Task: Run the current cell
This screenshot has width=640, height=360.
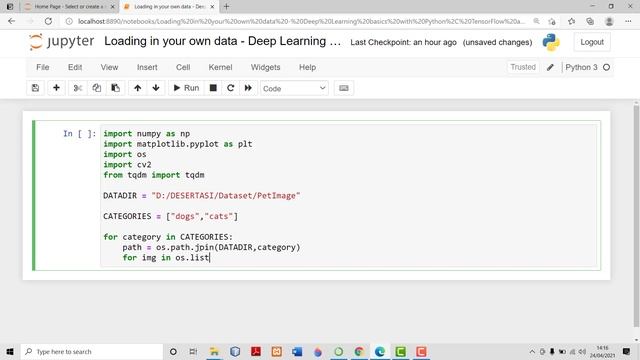Action: pos(186,88)
